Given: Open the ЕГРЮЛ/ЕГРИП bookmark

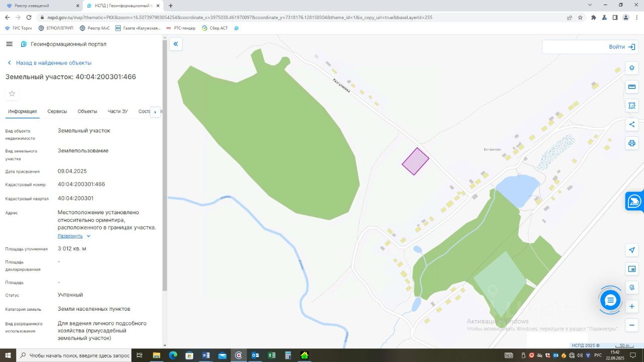Looking at the screenshot, I should click(56, 28).
